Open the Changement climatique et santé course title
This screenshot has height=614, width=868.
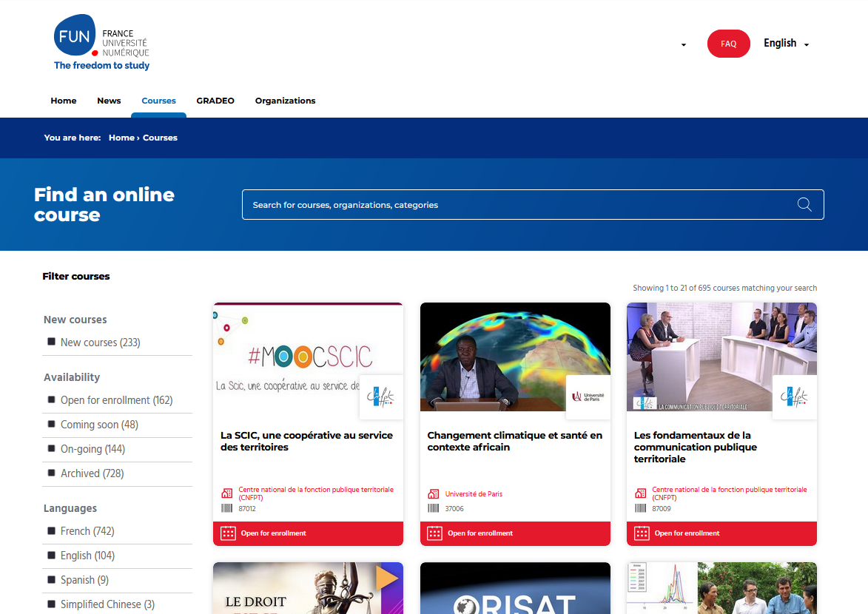(x=515, y=441)
